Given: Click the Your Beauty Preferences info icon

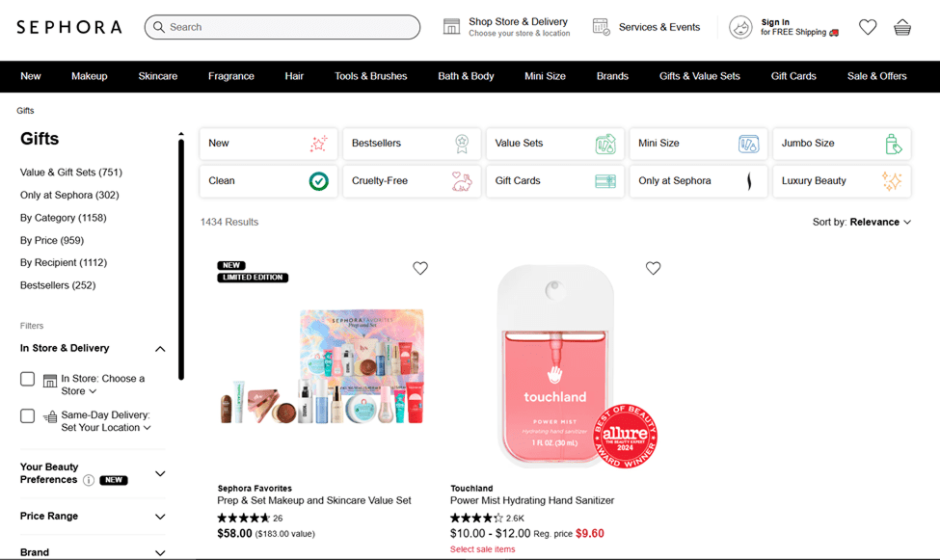Looking at the screenshot, I should coord(89,480).
